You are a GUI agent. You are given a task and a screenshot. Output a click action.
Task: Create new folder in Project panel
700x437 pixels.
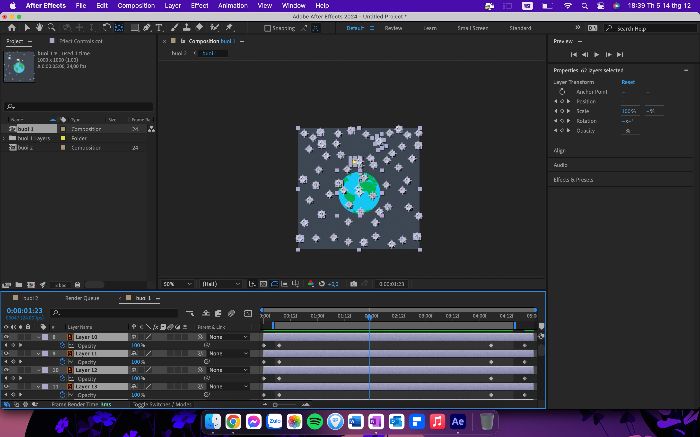tap(19, 285)
